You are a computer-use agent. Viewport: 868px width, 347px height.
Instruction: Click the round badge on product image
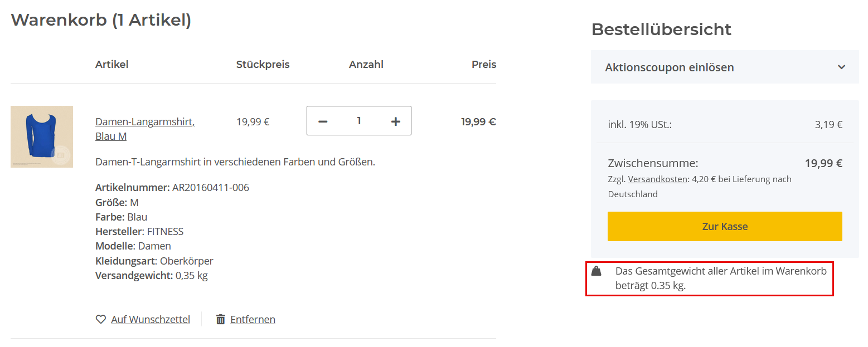coord(60,154)
